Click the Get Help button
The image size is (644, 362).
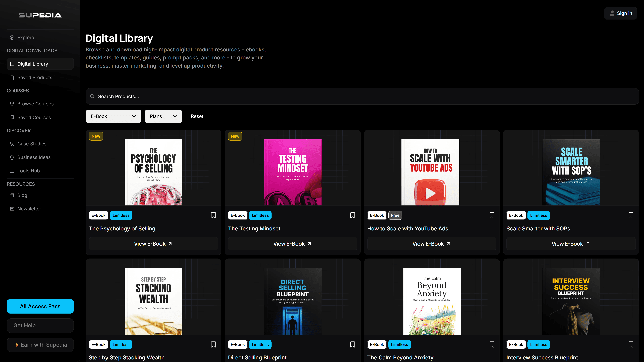tap(40, 325)
